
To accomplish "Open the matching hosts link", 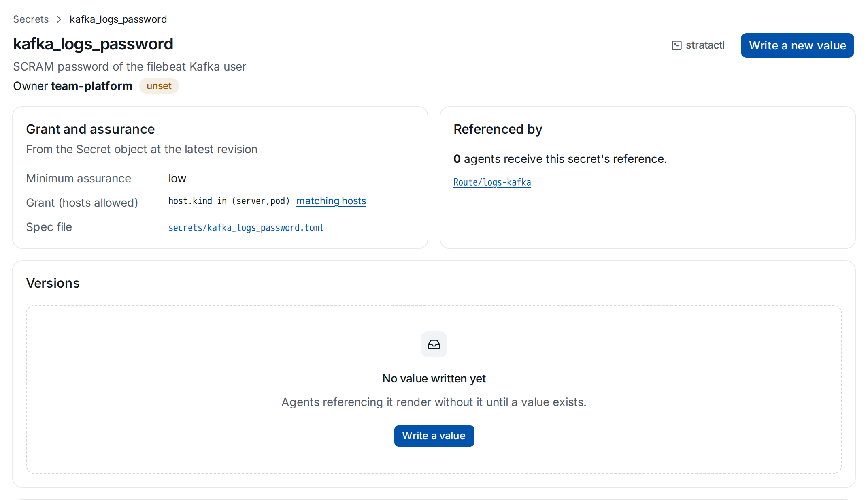I will click(x=331, y=201).
